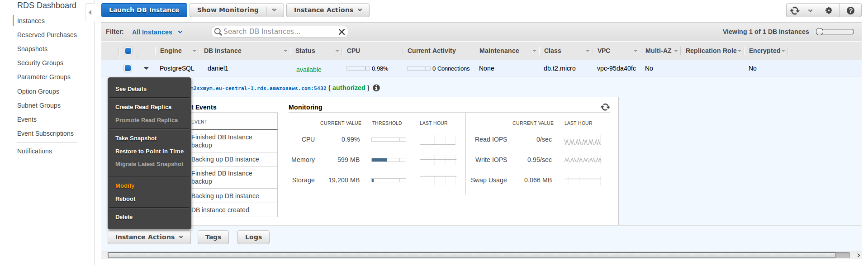The width and height of the screenshot is (868, 266).
Task: Open top Instance Actions dropdown
Action: (328, 10)
